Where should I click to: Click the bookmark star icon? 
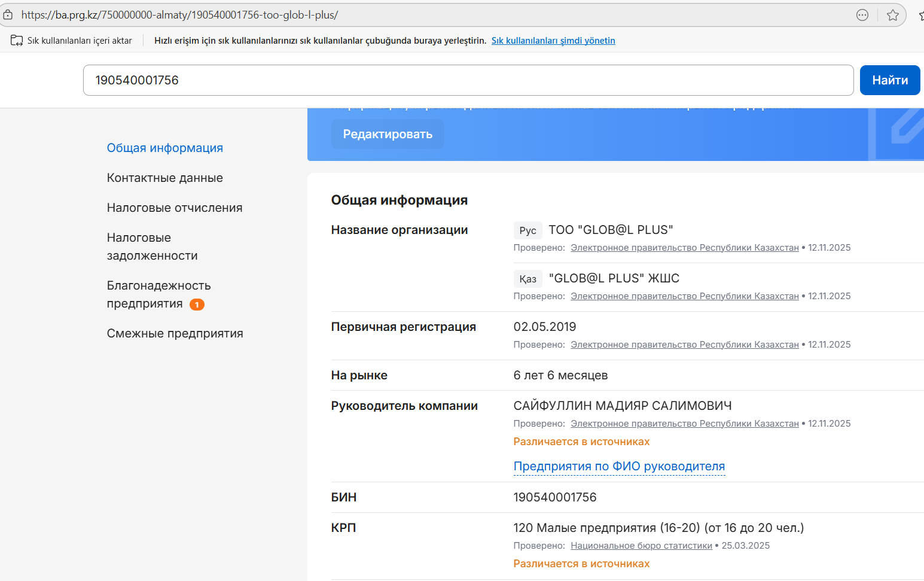point(892,15)
